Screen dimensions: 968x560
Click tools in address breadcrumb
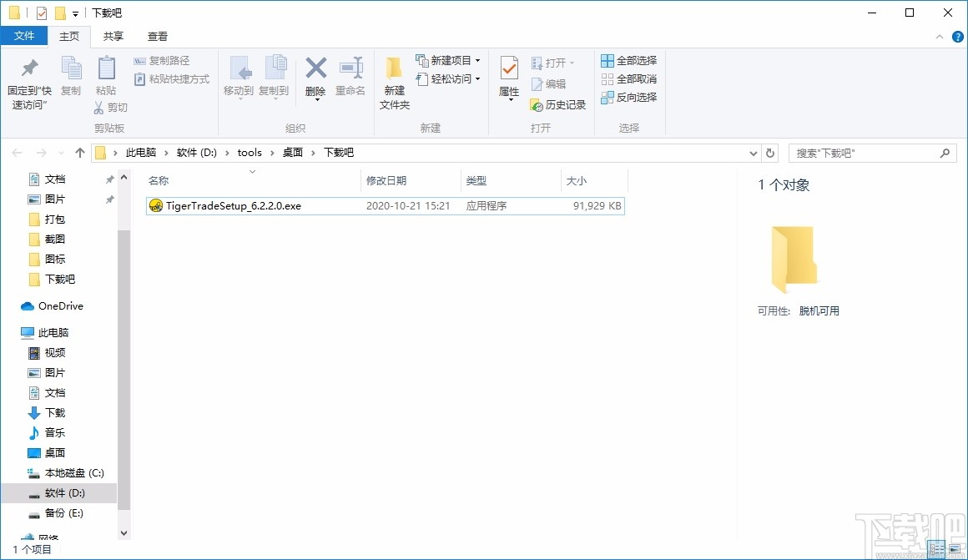pyautogui.click(x=250, y=153)
